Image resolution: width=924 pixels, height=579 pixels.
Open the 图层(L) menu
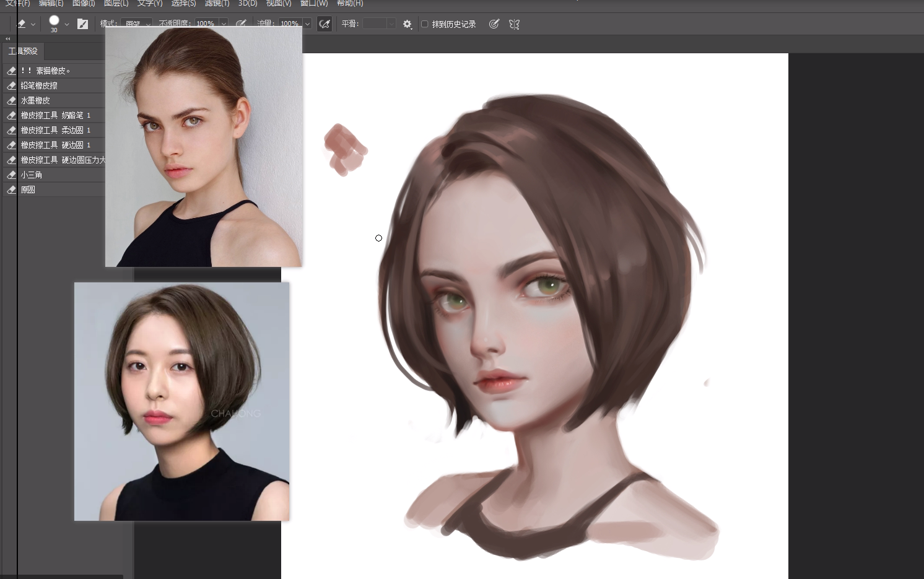click(116, 3)
